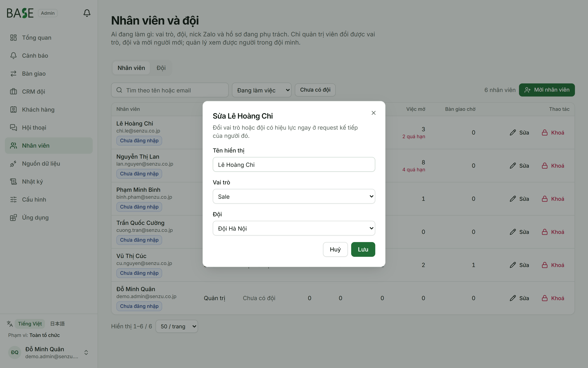Click Chưa đăng nhập badge for Vũ Thị Cúc
588x368 pixels.
click(139, 273)
